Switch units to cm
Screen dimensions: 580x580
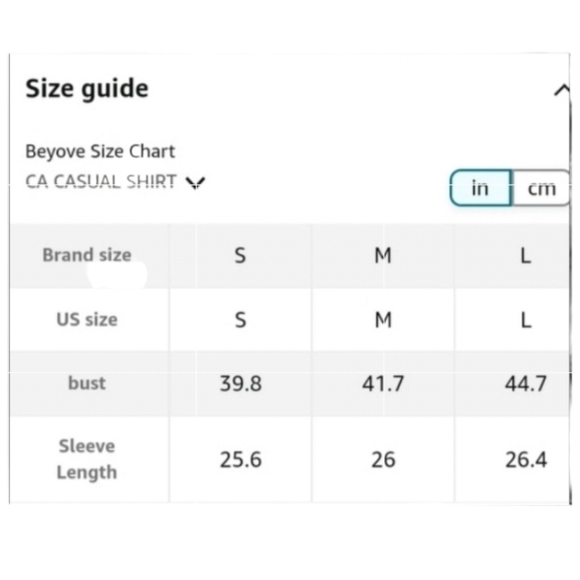coord(541,188)
